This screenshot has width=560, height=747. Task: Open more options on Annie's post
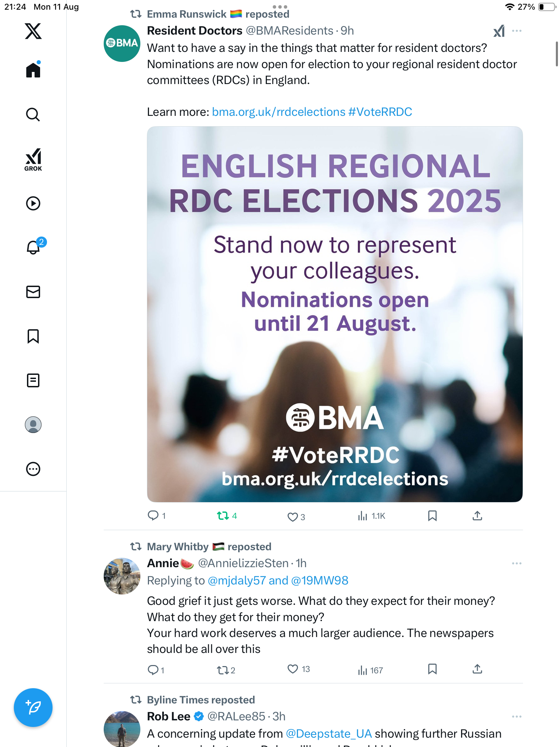[x=517, y=563]
